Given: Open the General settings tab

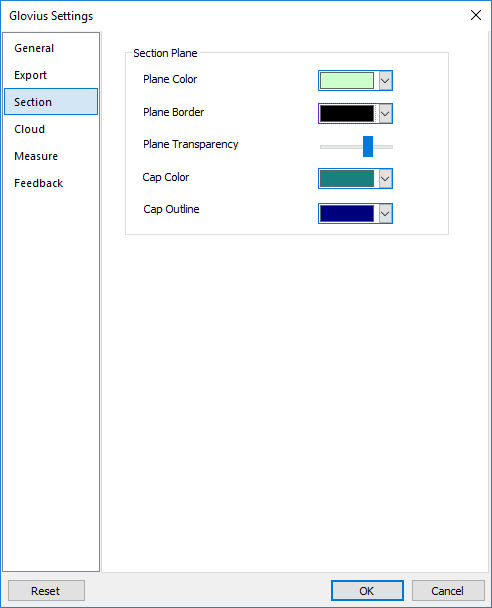Looking at the screenshot, I should tap(51, 48).
